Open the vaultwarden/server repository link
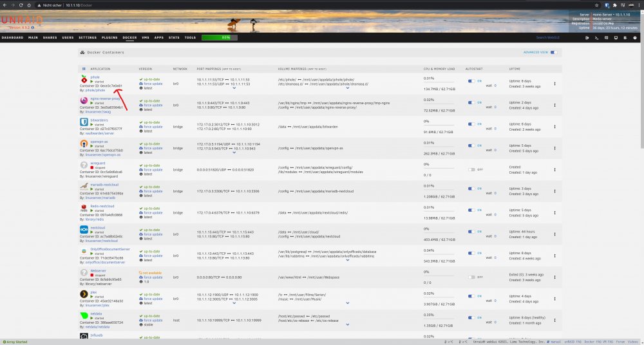The image size is (644, 345). (100, 133)
